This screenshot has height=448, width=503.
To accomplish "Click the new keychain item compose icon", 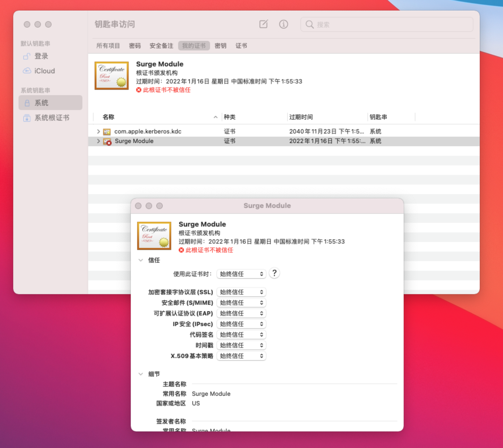I will pyautogui.click(x=263, y=24).
